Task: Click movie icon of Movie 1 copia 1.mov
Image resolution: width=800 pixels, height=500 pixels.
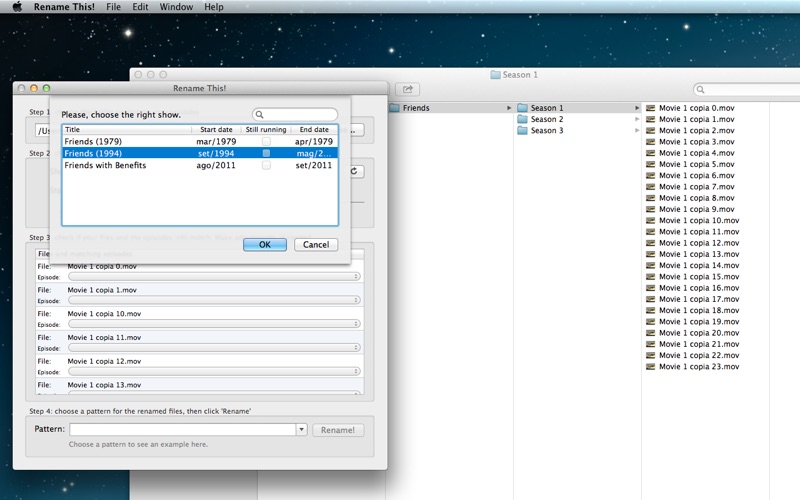Action: point(651,119)
